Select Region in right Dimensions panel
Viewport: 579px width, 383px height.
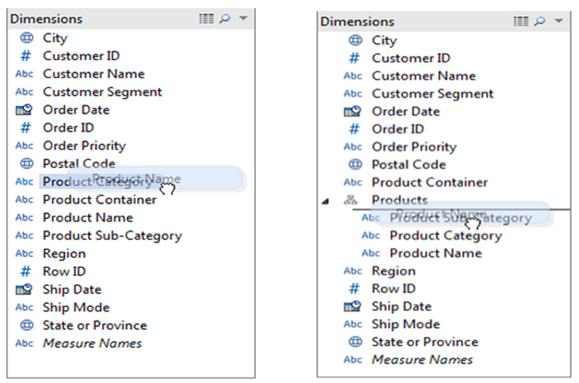(394, 271)
